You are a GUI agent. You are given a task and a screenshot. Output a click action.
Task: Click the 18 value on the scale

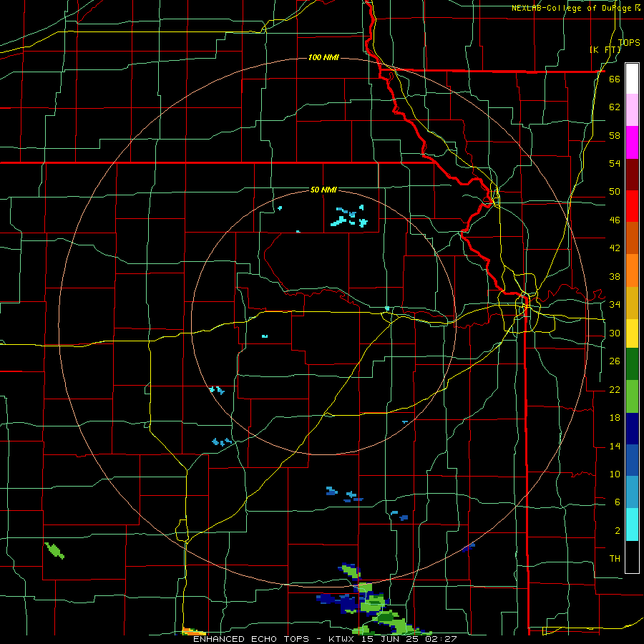(x=615, y=418)
